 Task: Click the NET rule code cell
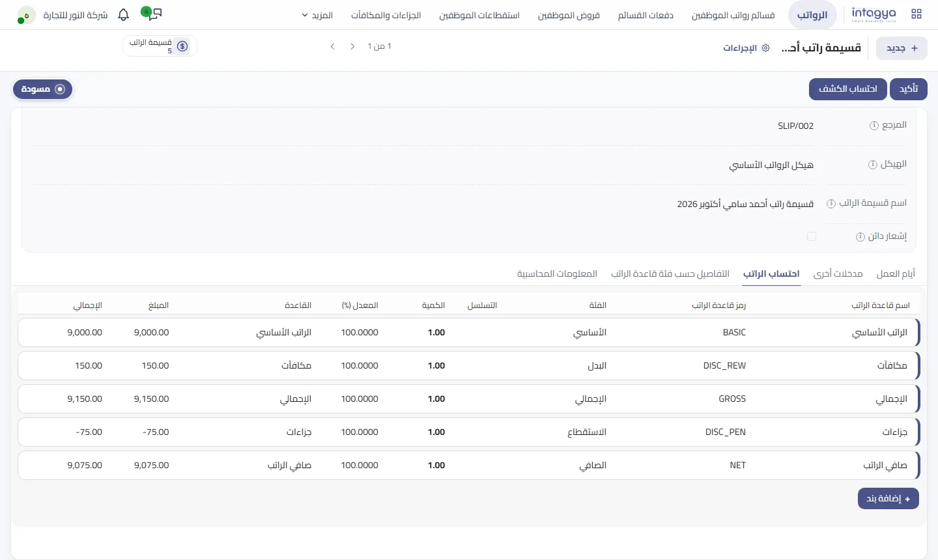(x=738, y=466)
